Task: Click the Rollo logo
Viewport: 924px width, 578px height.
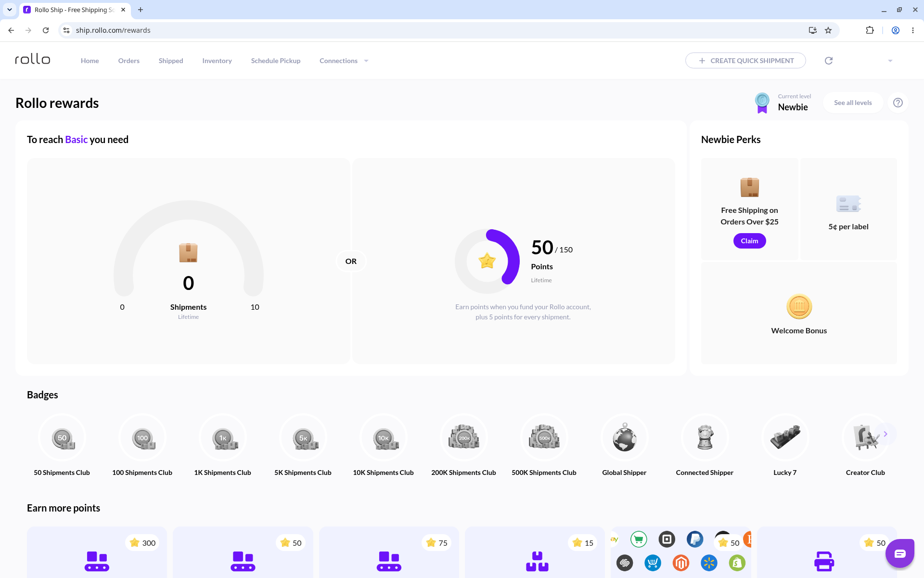Action: pyautogui.click(x=33, y=59)
